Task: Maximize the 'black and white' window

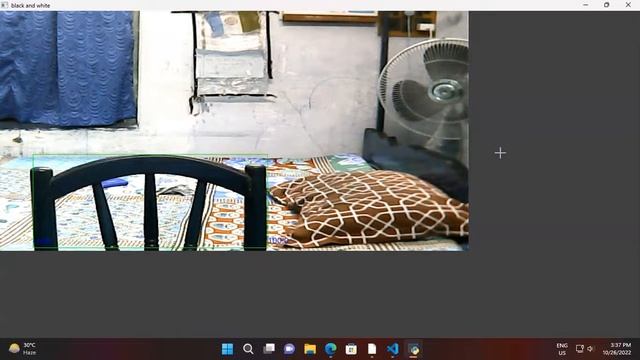Action: pos(607,5)
